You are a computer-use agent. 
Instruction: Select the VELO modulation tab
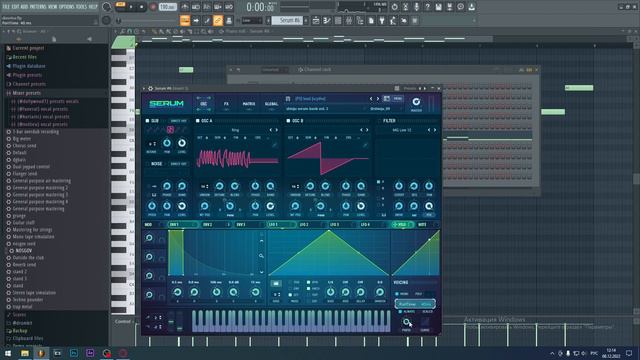(402, 224)
